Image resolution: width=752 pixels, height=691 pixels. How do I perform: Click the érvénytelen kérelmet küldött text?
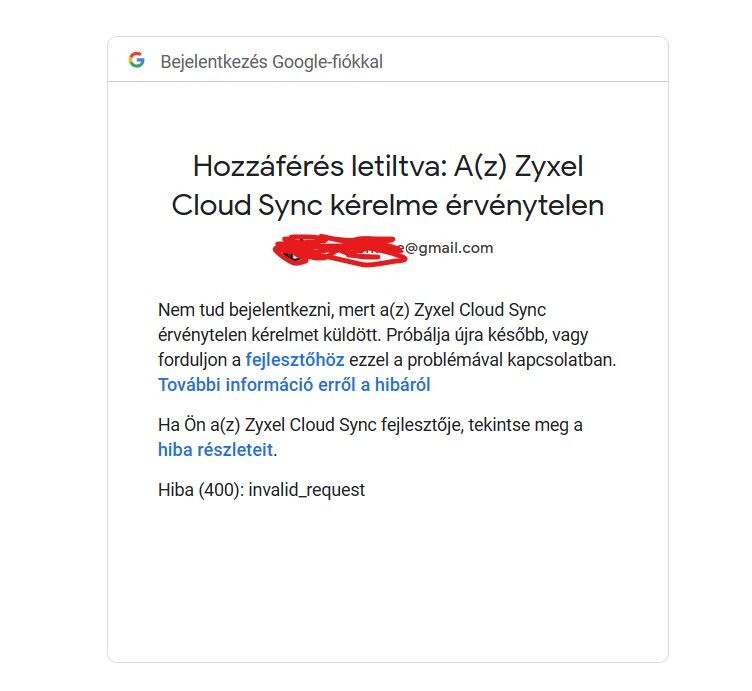(270, 335)
